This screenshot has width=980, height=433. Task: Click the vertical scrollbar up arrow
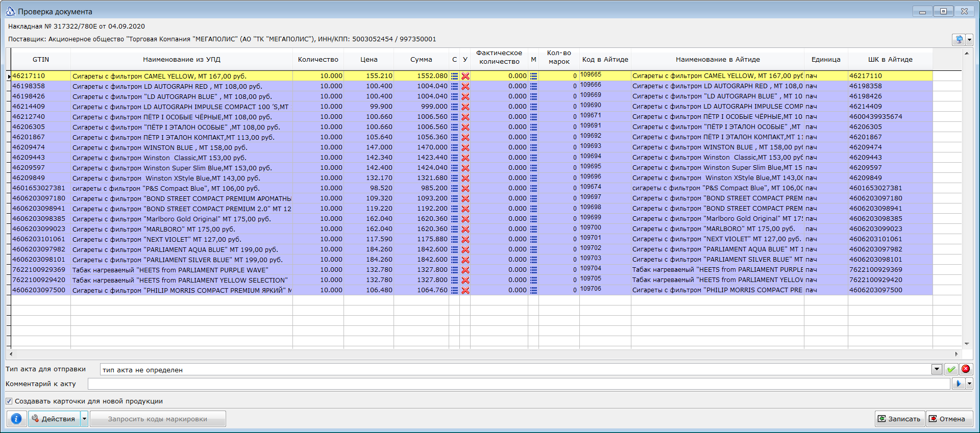coord(966,53)
